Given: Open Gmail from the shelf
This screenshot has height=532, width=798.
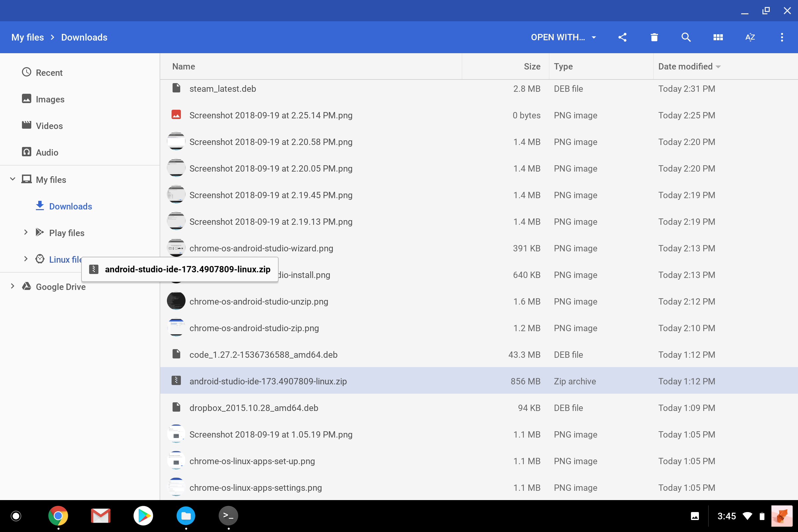Looking at the screenshot, I should (100, 516).
